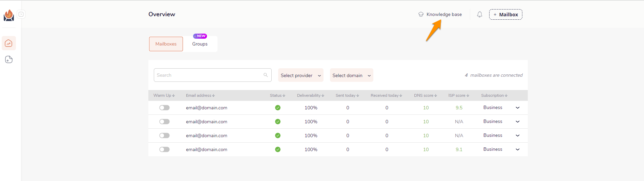Expand the first mailbox row chevron

518,108
